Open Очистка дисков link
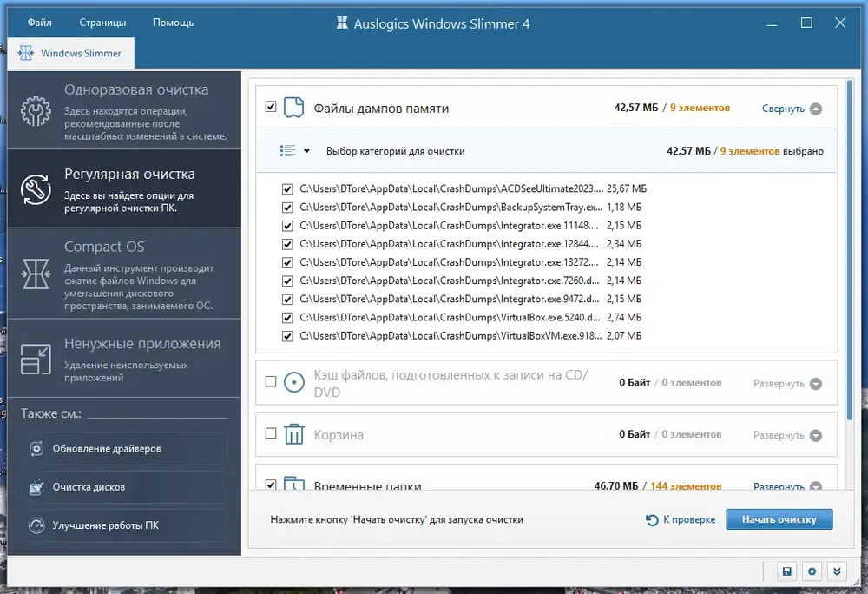This screenshot has width=868, height=594. pos(124,487)
